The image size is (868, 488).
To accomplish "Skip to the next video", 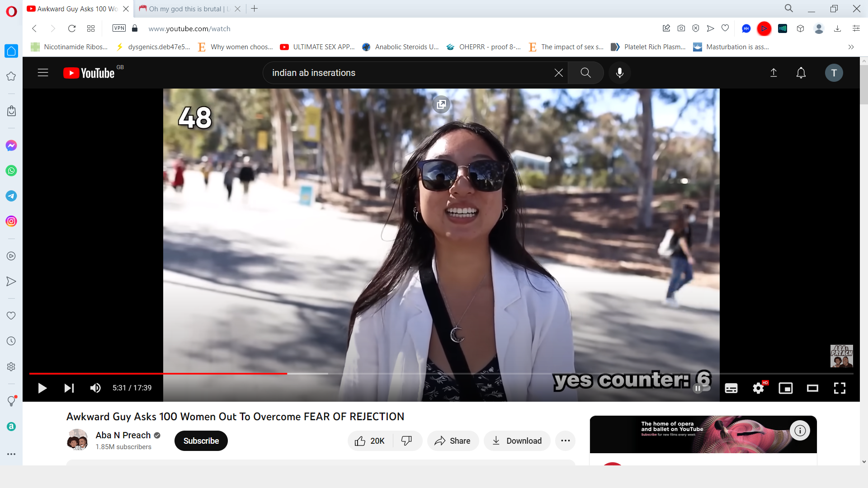I will coord(69,388).
